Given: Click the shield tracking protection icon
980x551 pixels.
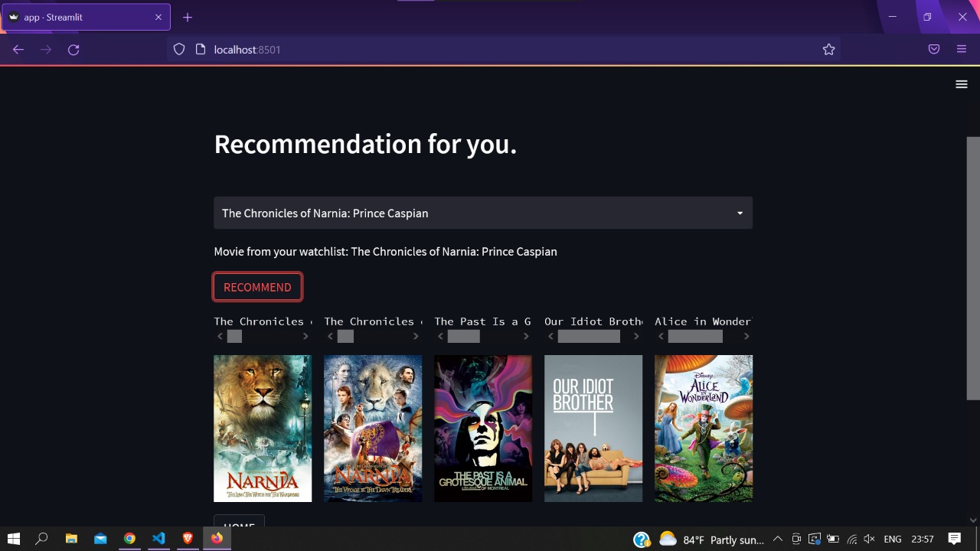Looking at the screenshot, I should [179, 50].
